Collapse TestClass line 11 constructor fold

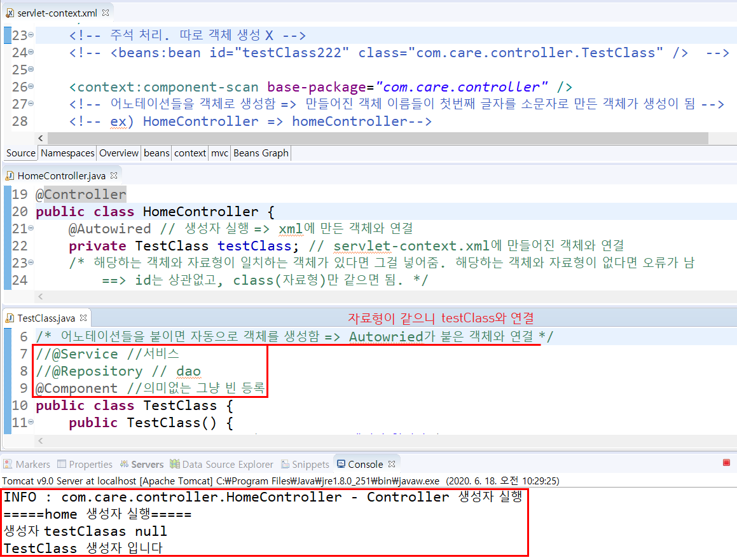coord(31,422)
